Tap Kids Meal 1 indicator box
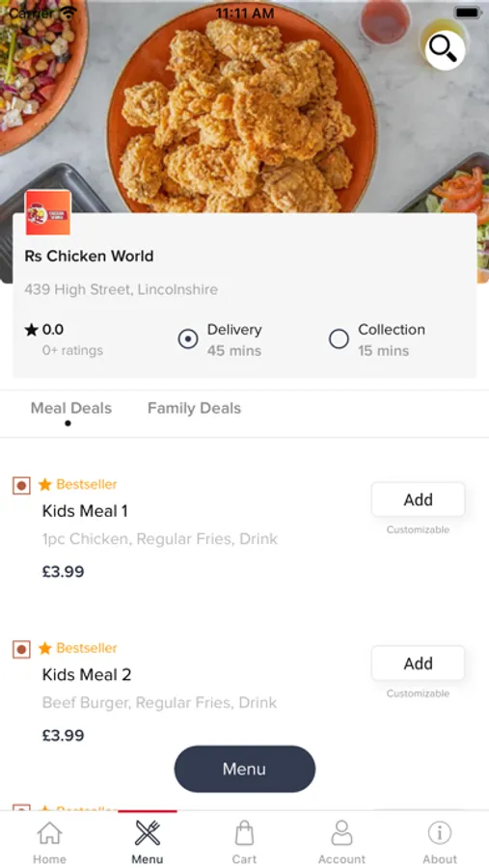This screenshot has width=489, height=868. pos(21,485)
